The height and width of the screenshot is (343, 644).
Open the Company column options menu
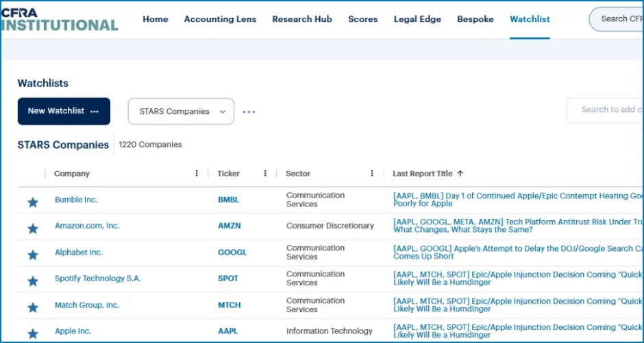click(x=197, y=174)
